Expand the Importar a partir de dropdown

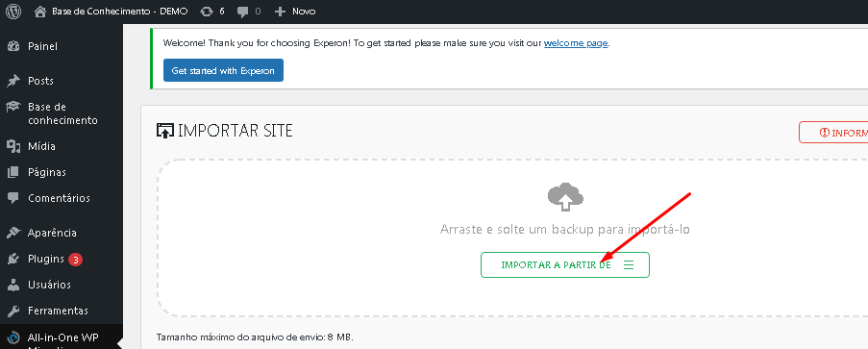(564, 264)
